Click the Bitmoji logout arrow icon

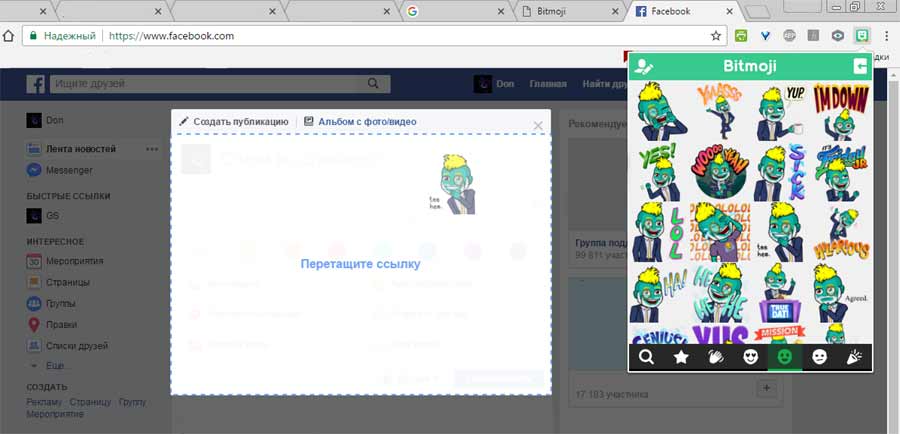pyautogui.click(x=860, y=67)
